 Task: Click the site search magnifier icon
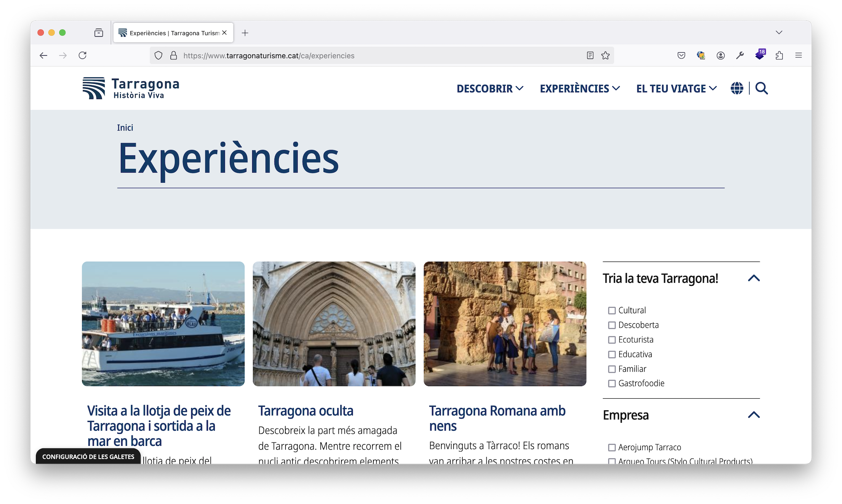click(761, 88)
